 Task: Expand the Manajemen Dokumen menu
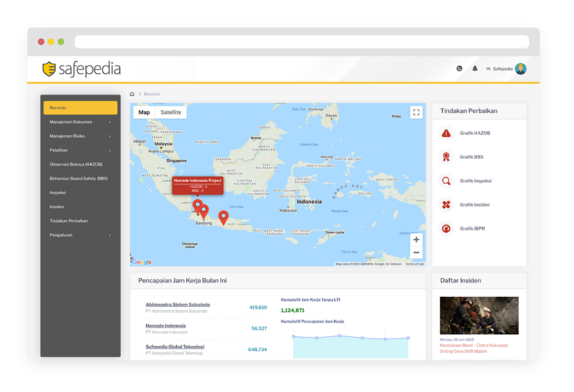click(x=72, y=122)
